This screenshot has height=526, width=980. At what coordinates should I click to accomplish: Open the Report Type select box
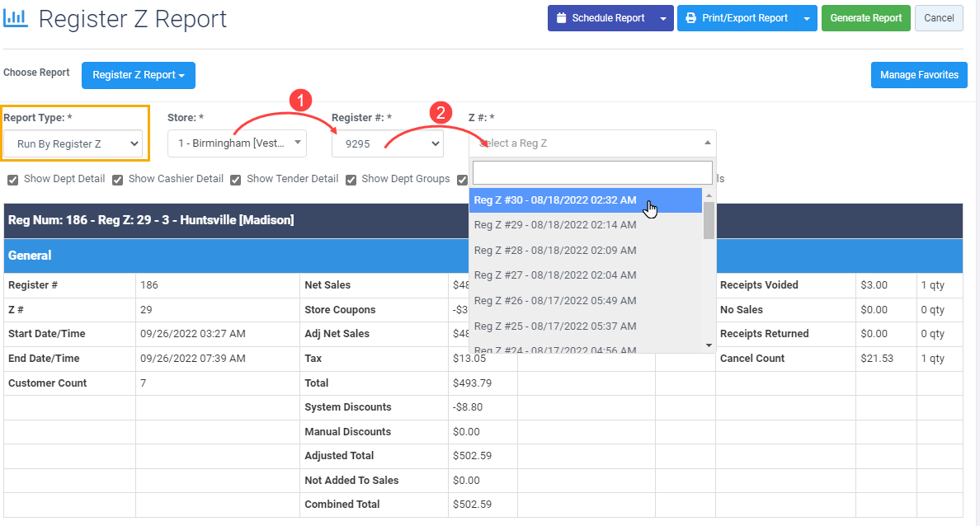click(x=73, y=143)
